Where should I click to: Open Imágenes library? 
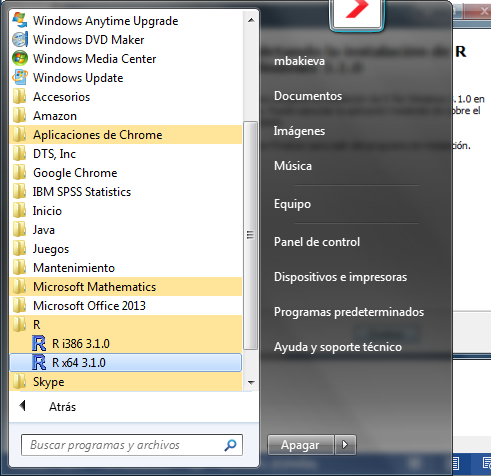click(x=299, y=131)
